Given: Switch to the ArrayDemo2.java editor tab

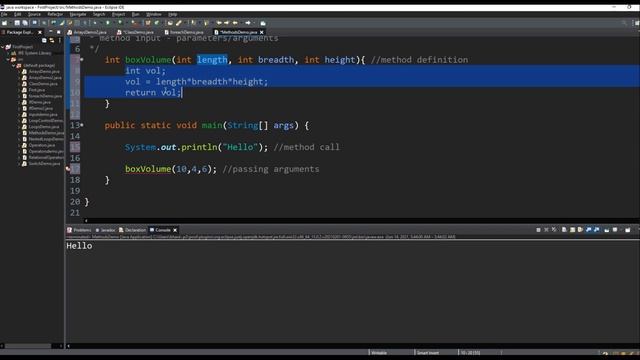Looking at the screenshot, I should click(x=87, y=32).
